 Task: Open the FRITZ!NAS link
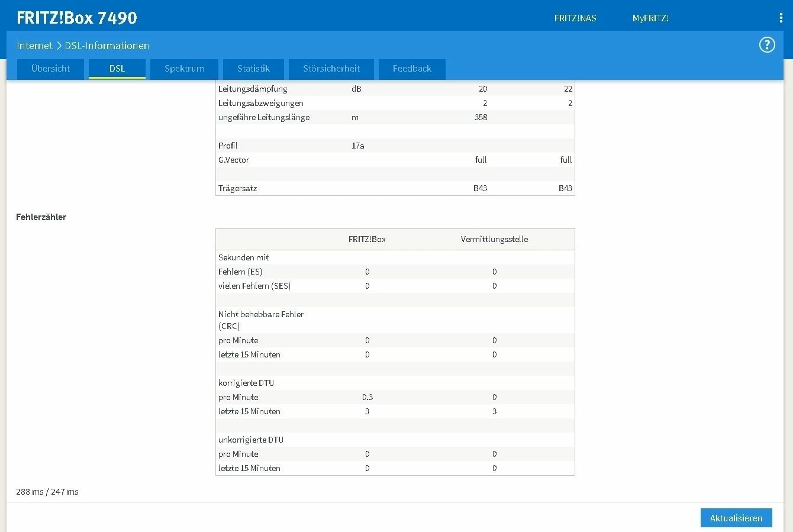pyautogui.click(x=575, y=18)
